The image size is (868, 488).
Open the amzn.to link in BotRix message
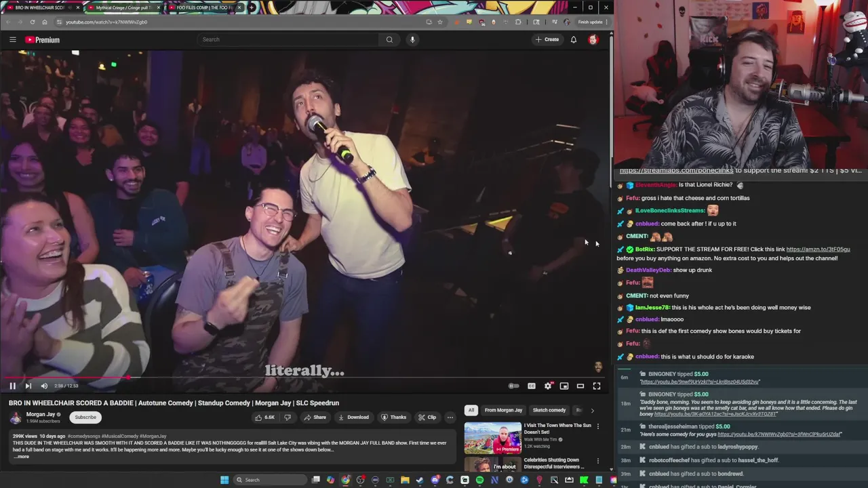818,249
